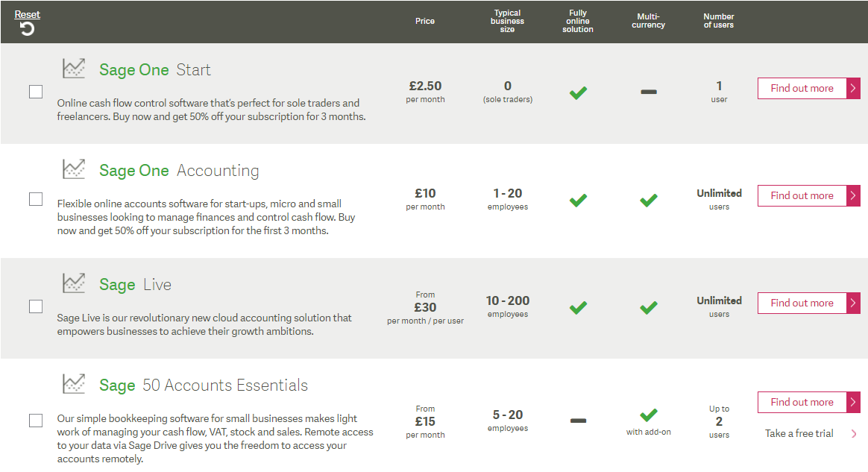
Task: Click the chart icon beside Sage Live
Action: point(74,283)
